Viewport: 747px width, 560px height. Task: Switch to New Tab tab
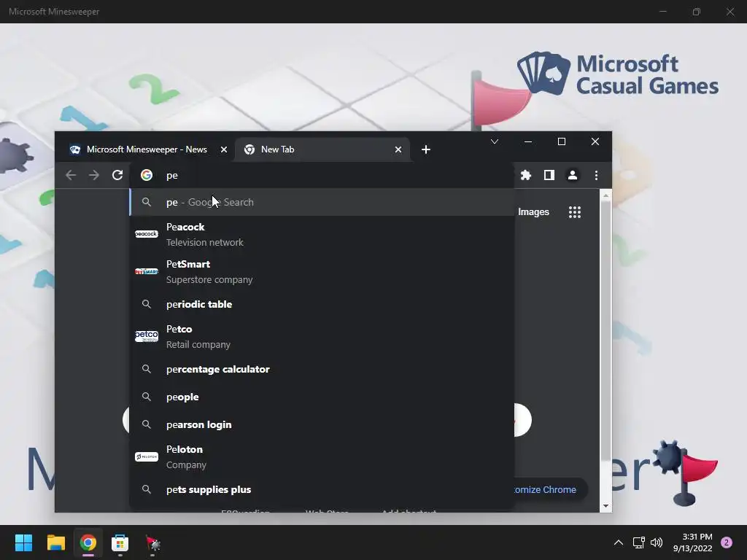pyautogui.click(x=321, y=149)
